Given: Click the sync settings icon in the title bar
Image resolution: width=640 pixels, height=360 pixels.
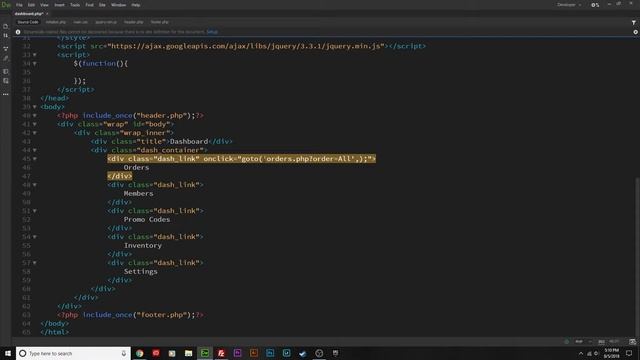Looking at the screenshot, I should (x=595, y=5).
